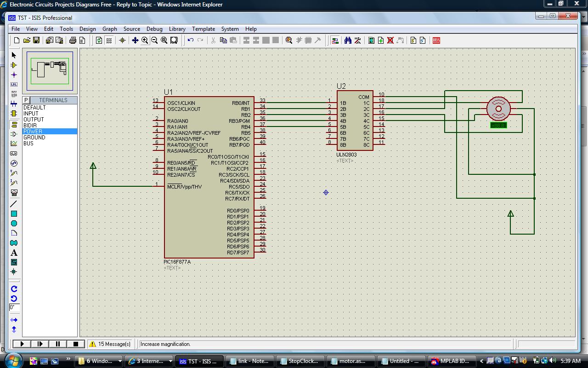
Task: Click the Play simulation button
Action: click(22, 344)
